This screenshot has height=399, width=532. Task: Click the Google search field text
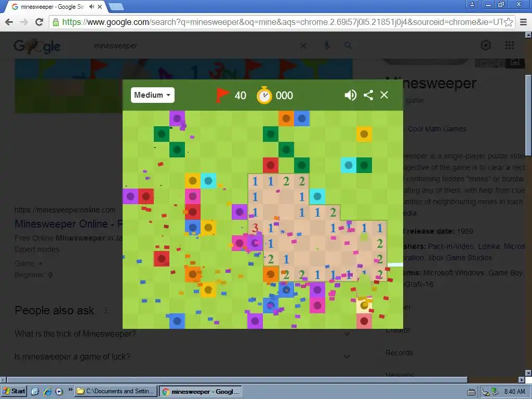[x=116, y=46]
